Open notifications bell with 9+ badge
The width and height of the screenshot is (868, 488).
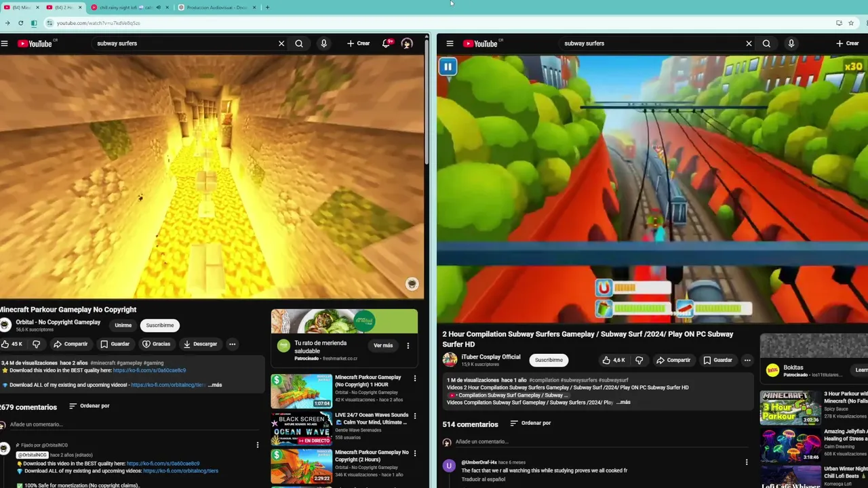387,43
